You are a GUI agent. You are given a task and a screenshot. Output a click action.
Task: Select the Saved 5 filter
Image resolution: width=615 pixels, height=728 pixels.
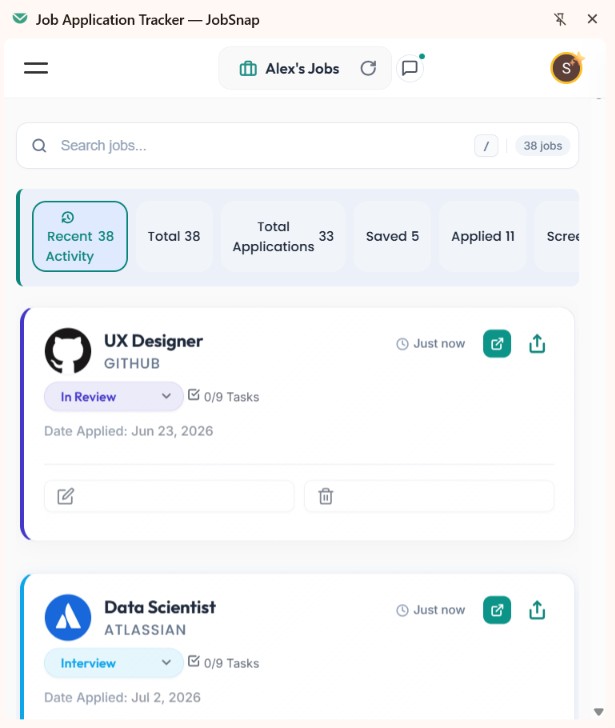[x=392, y=236]
